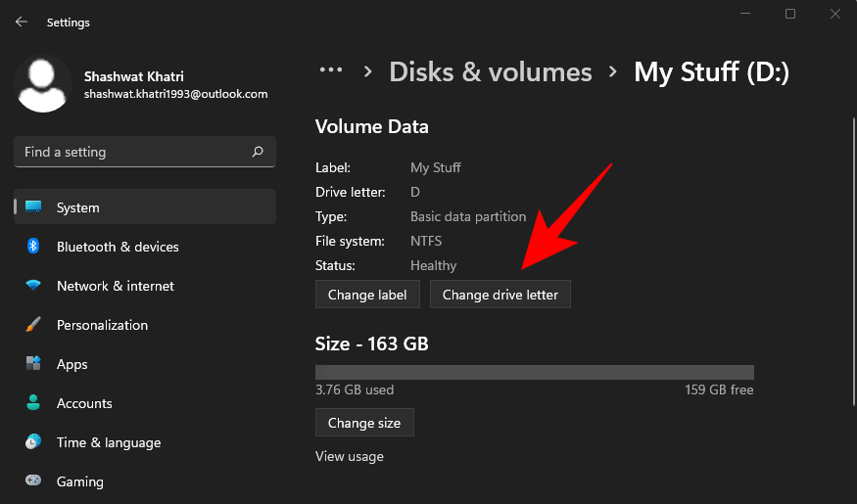Open the View usage link
Screen dimensions: 857x504
(x=349, y=456)
